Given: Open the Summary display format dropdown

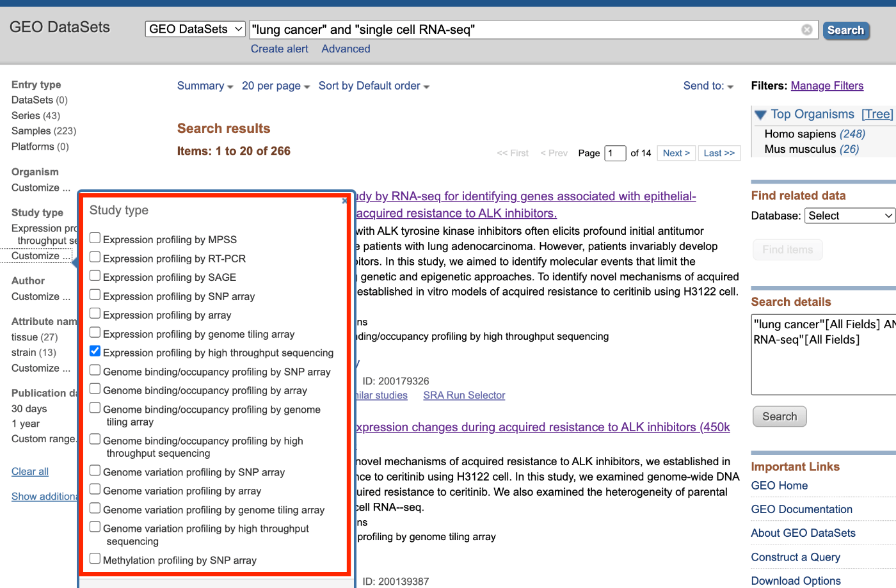Looking at the screenshot, I should 205,86.
